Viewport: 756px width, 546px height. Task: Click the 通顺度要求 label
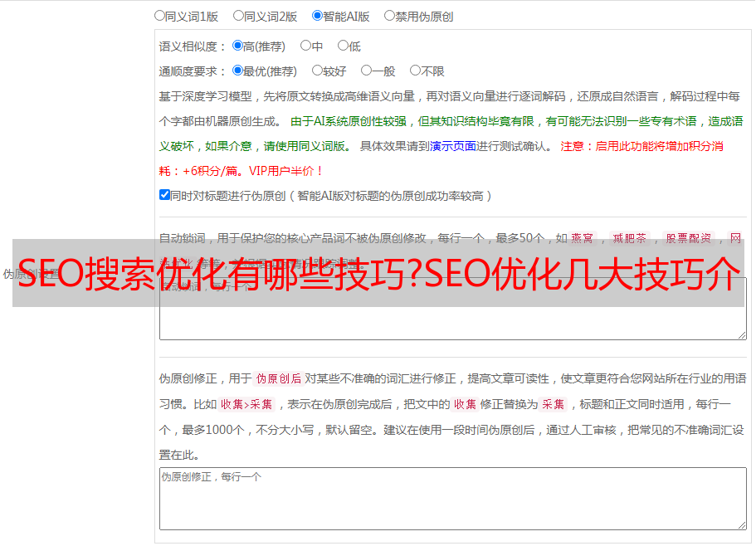(x=193, y=71)
